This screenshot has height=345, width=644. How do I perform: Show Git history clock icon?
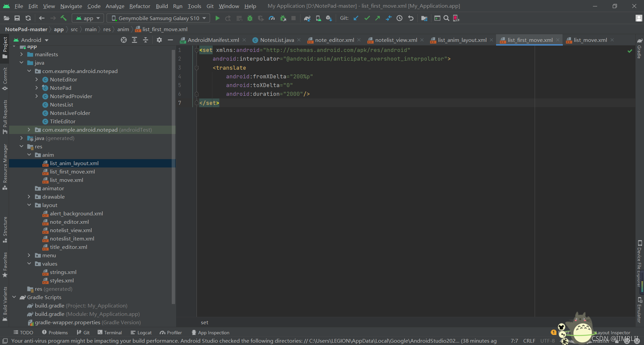(x=399, y=18)
